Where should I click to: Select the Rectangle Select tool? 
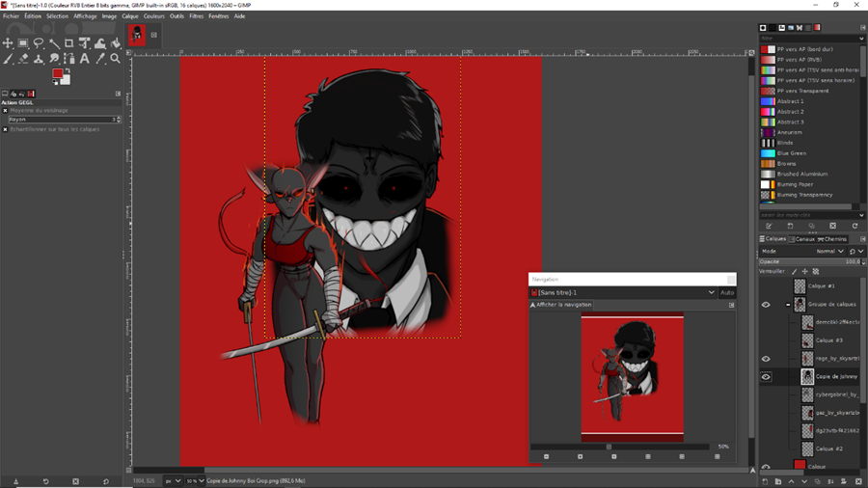pyautogui.click(x=23, y=43)
